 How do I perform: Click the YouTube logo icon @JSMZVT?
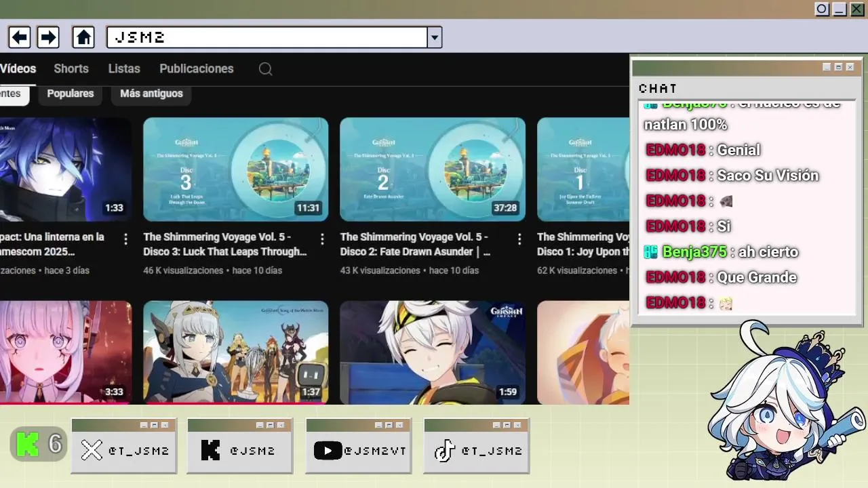tap(328, 450)
